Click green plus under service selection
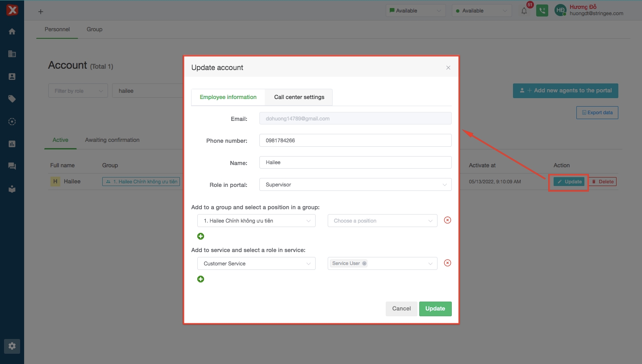The image size is (642, 364). click(201, 279)
